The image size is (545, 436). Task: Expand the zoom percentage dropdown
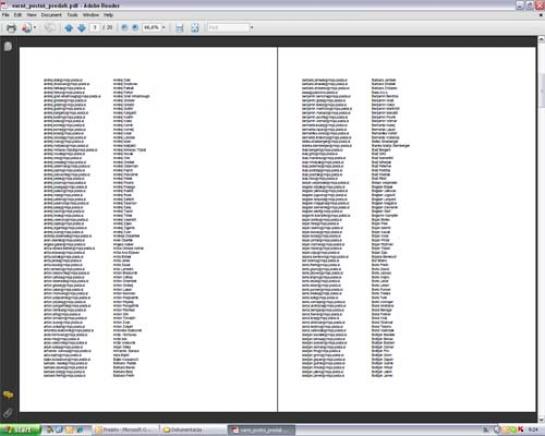tap(164, 27)
